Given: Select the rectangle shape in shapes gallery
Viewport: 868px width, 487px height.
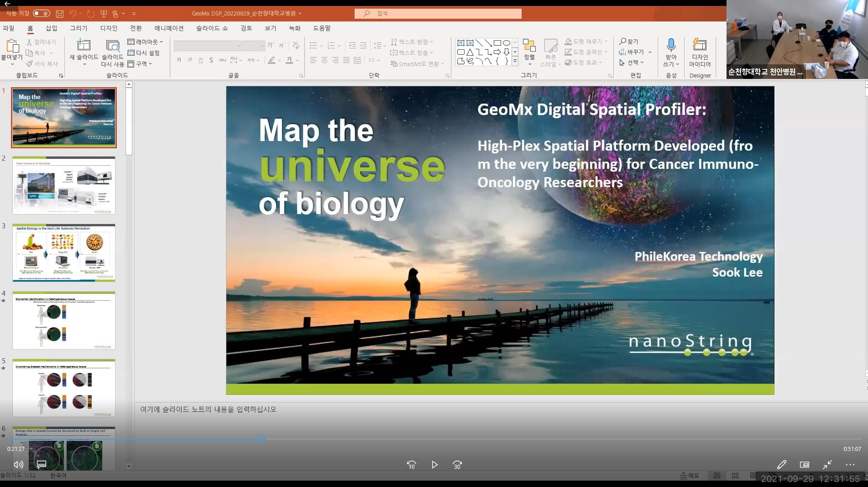Looking at the screenshot, I should 497,43.
